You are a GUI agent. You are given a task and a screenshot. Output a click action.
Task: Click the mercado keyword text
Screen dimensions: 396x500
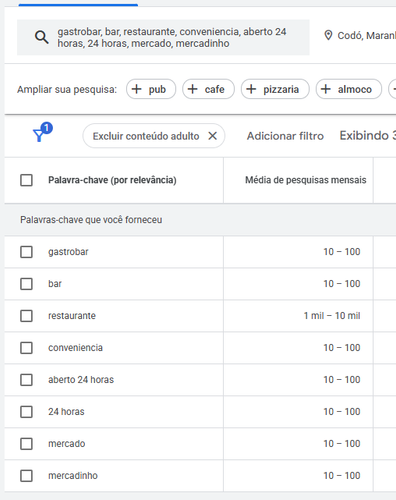66,444
